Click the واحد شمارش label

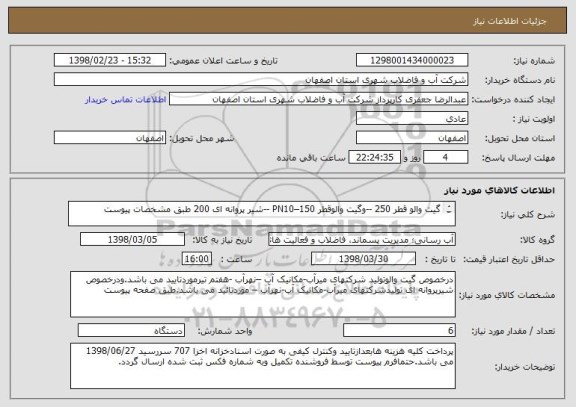coord(225,331)
